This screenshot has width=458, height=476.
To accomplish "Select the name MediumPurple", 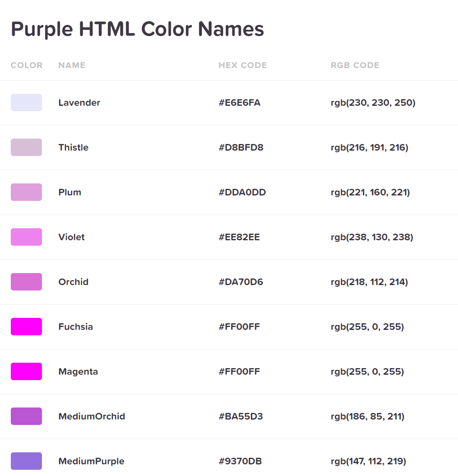I will click(91, 461).
